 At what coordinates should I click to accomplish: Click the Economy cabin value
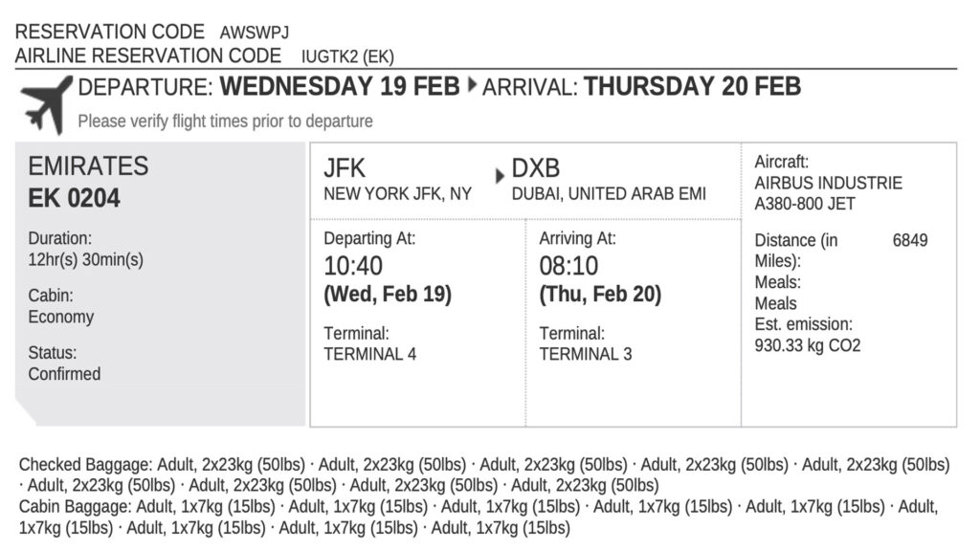[x=60, y=317]
